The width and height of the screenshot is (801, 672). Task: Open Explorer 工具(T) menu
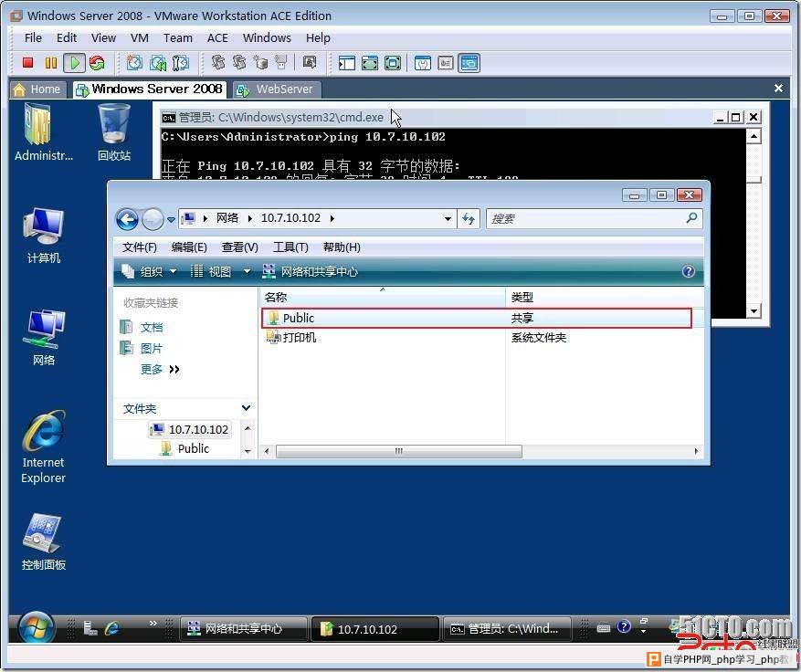point(290,247)
